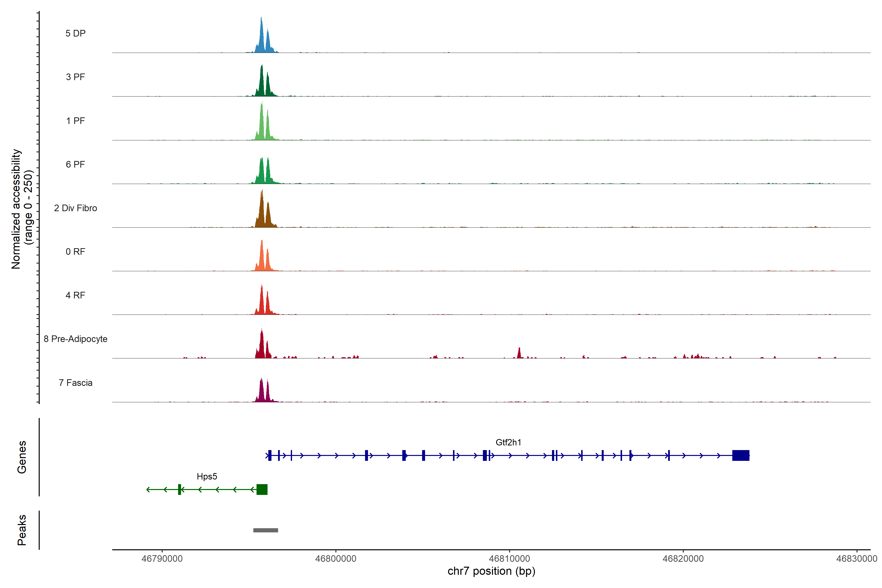Click the Gtf2h1 gene label

click(508, 442)
